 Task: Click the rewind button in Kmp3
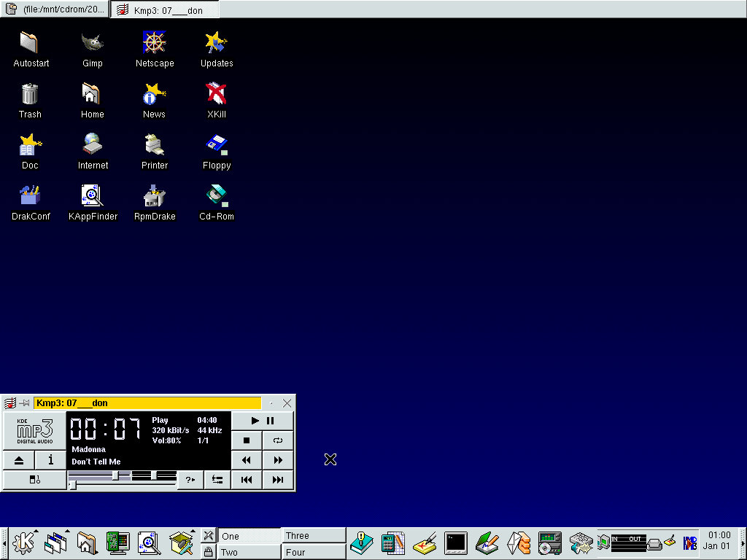click(x=247, y=460)
